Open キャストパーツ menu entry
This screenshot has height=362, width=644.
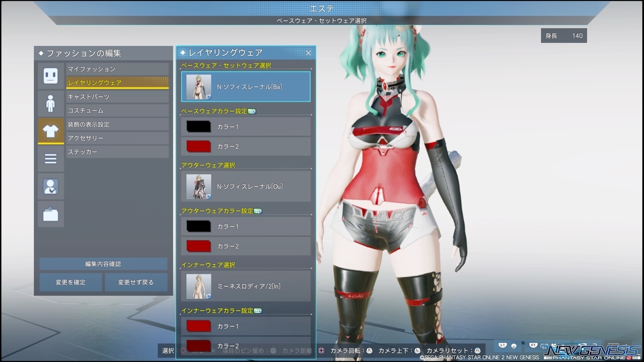(117, 97)
